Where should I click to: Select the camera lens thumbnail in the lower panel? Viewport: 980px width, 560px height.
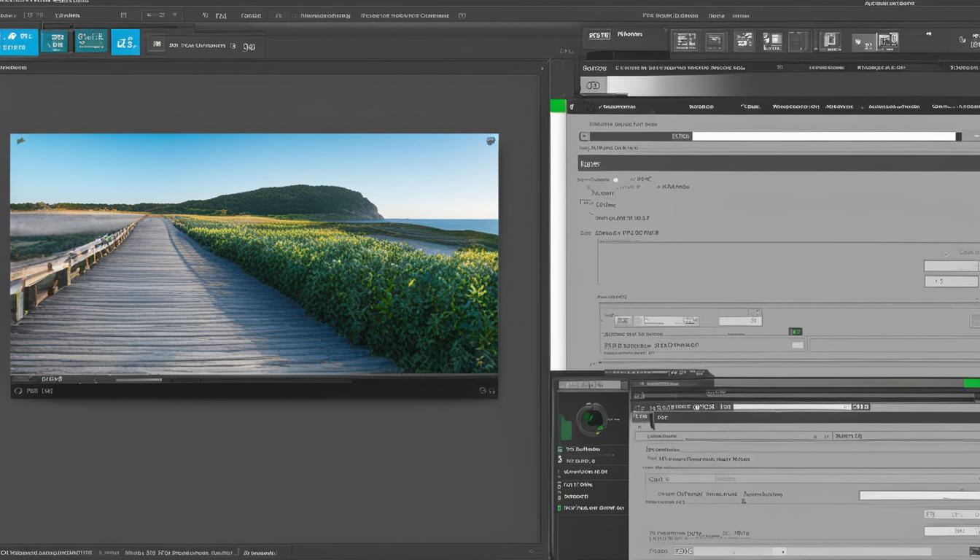click(592, 418)
